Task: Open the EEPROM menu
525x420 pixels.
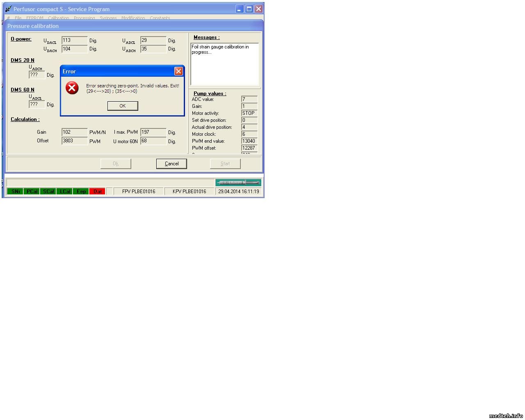Action: [34, 18]
